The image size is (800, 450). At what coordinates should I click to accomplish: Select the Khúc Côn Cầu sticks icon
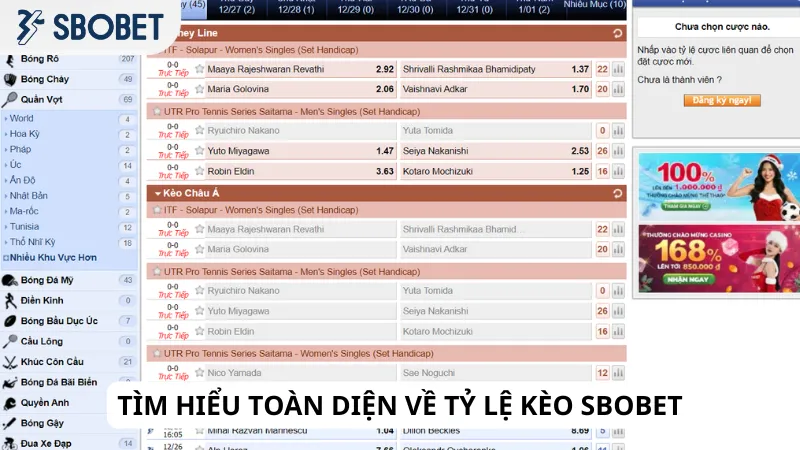pos(10,362)
